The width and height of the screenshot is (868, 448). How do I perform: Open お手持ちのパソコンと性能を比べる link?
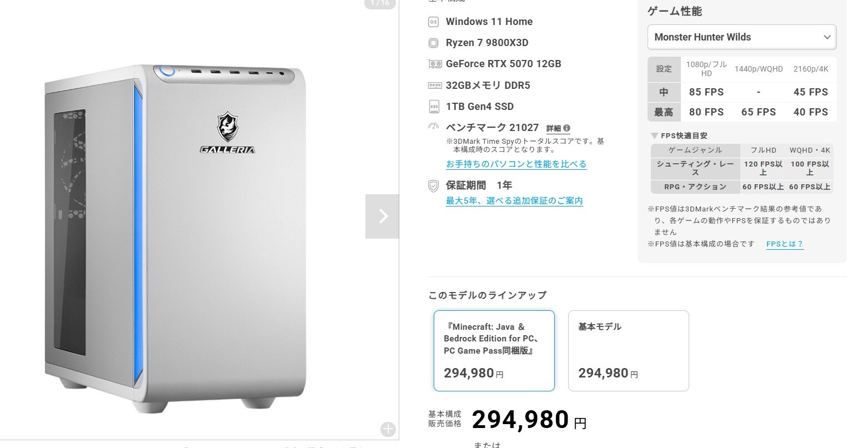[x=516, y=164]
